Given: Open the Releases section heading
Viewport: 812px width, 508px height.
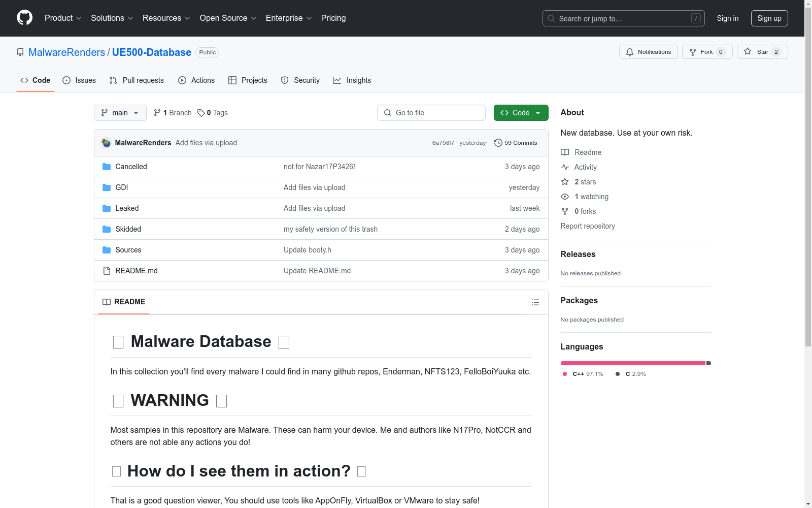Looking at the screenshot, I should (x=578, y=254).
